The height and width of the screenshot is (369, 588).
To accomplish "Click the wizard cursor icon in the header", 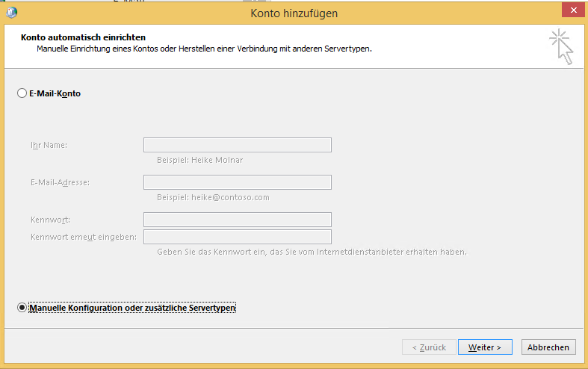I will click(x=562, y=46).
